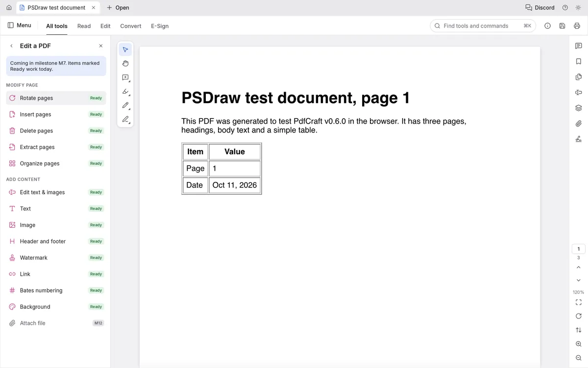Select the arrow selection tool

125,50
